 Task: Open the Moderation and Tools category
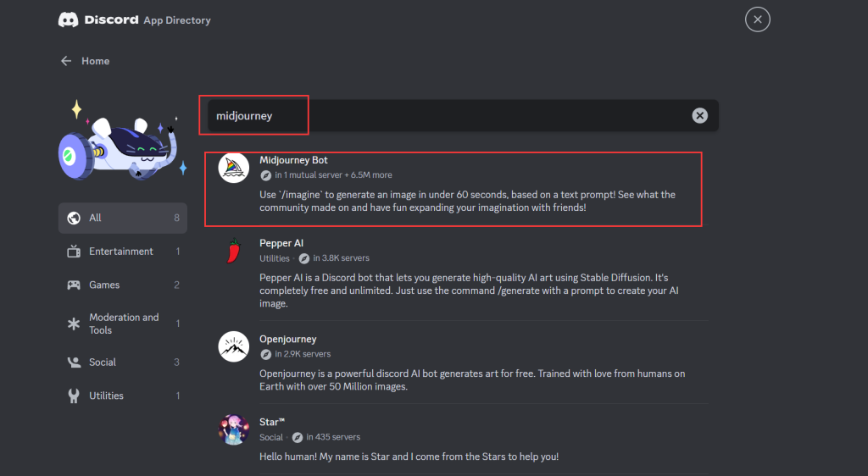click(123, 324)
